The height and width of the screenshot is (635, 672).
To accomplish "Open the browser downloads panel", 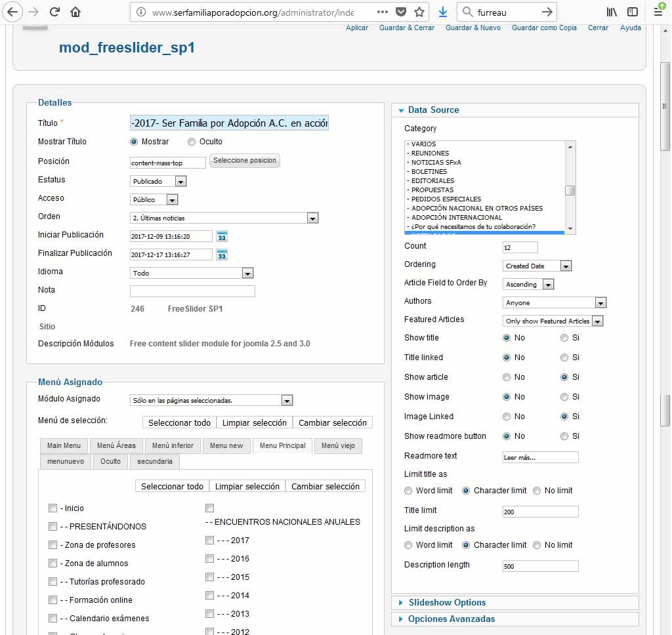I will pyautogui.click(x=443, y=12).
